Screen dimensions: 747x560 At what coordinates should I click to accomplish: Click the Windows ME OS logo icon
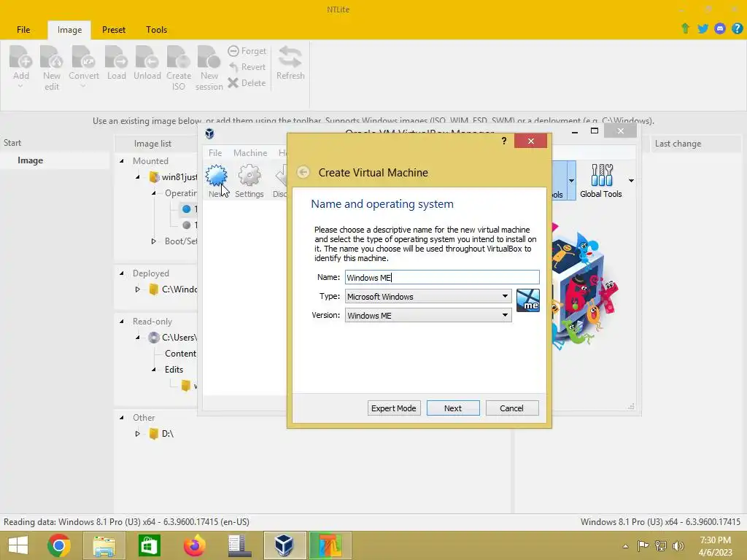pos(528,300)
